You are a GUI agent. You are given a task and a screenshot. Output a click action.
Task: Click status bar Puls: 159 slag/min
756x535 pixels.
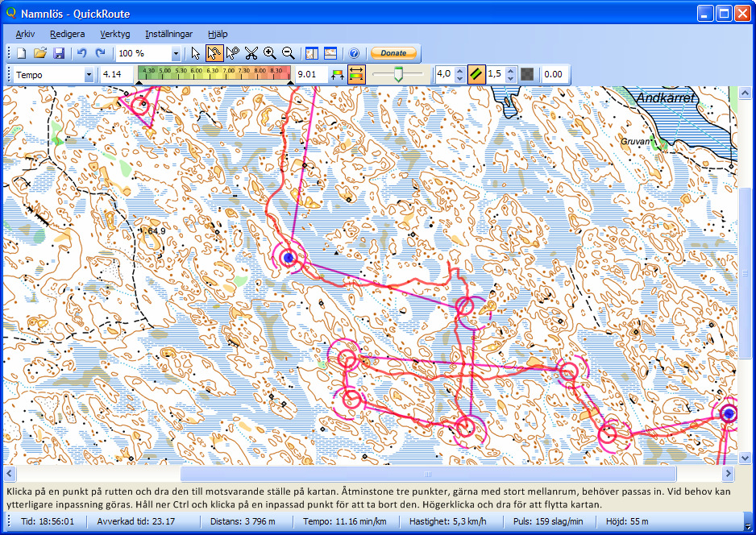click(548, 521)
